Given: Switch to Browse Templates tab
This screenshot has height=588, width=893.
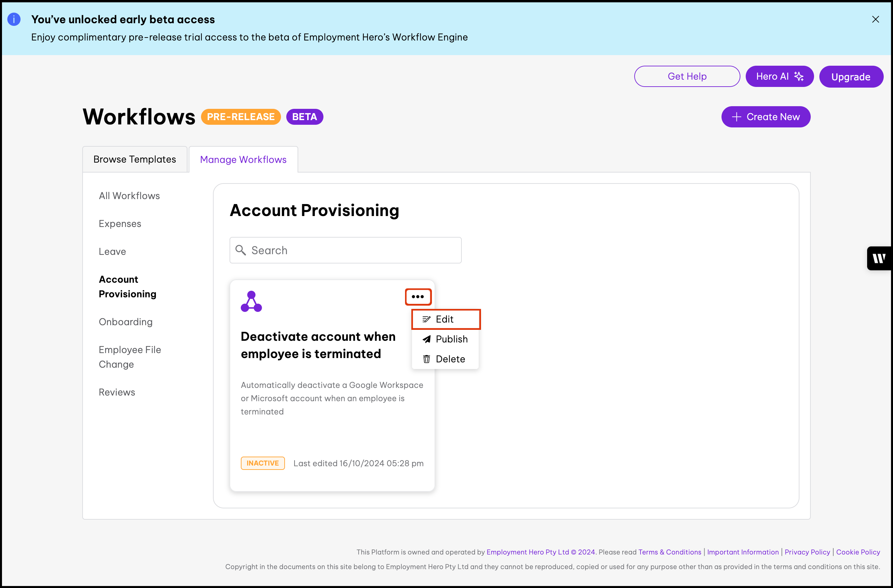Looking at the screenshot, I should pyautogui.click(x=134, y=160).
